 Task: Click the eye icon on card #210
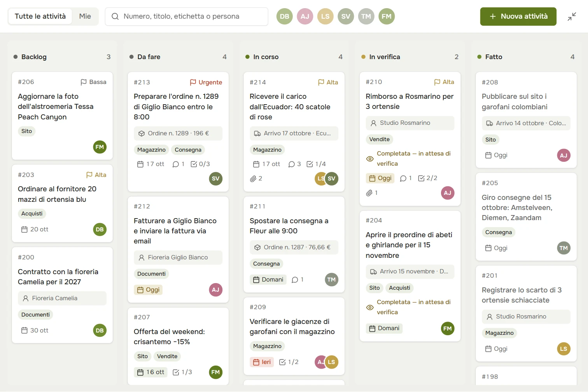pos(370,159)
